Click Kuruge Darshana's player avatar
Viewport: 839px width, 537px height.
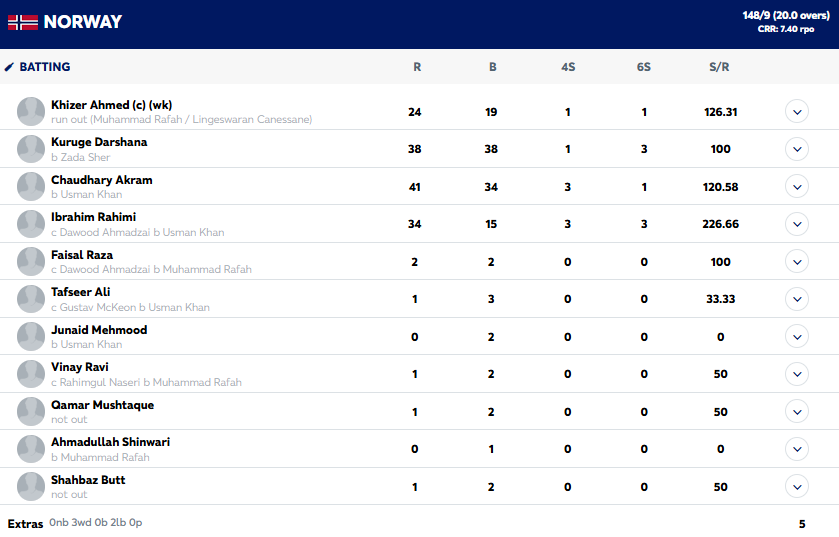point(31,149)
